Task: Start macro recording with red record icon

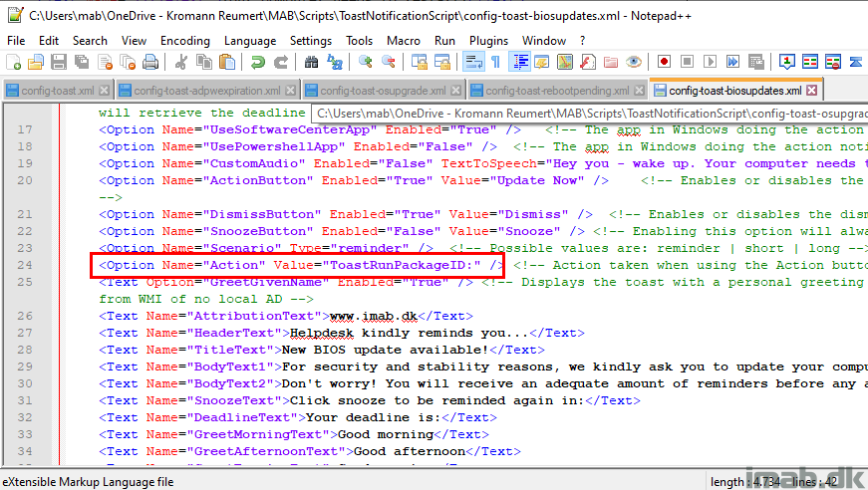Action: (665, 62)
